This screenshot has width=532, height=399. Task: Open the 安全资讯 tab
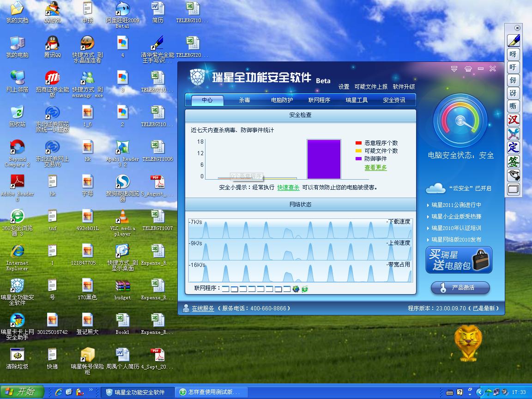coord(394,100)
